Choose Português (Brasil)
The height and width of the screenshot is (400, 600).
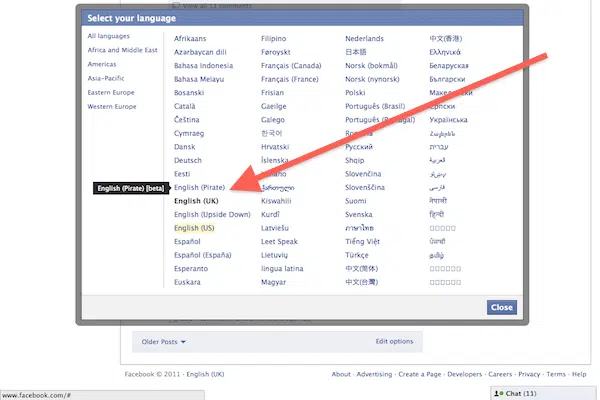[375, 106]
